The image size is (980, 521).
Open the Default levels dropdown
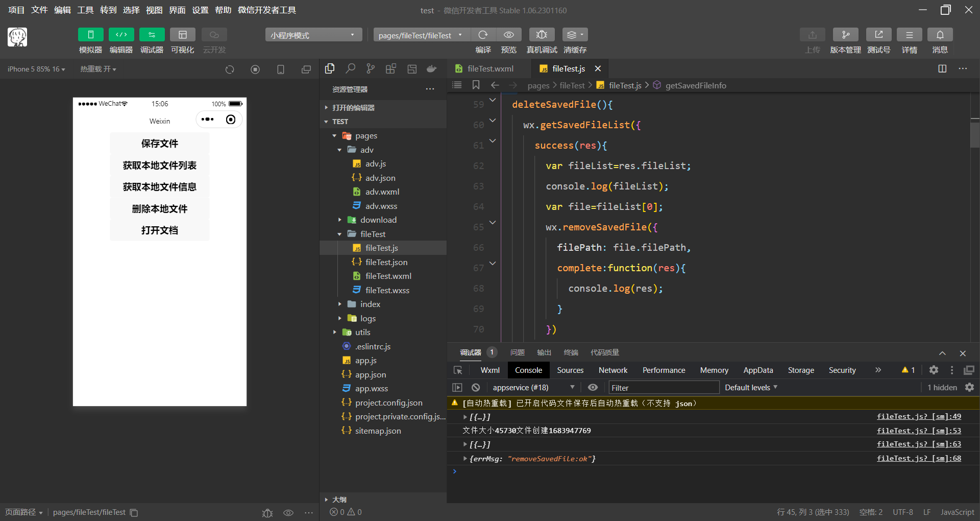751,388
